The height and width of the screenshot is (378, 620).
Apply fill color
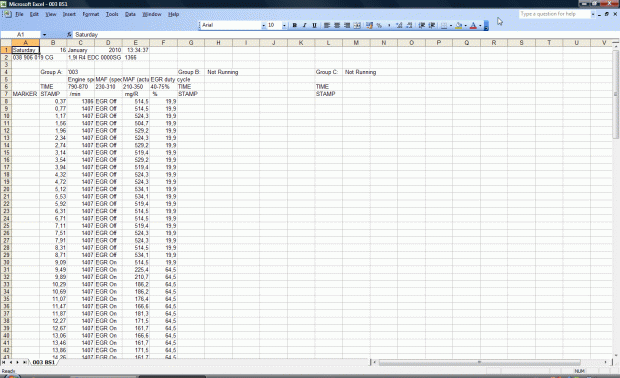click(459, 25)
